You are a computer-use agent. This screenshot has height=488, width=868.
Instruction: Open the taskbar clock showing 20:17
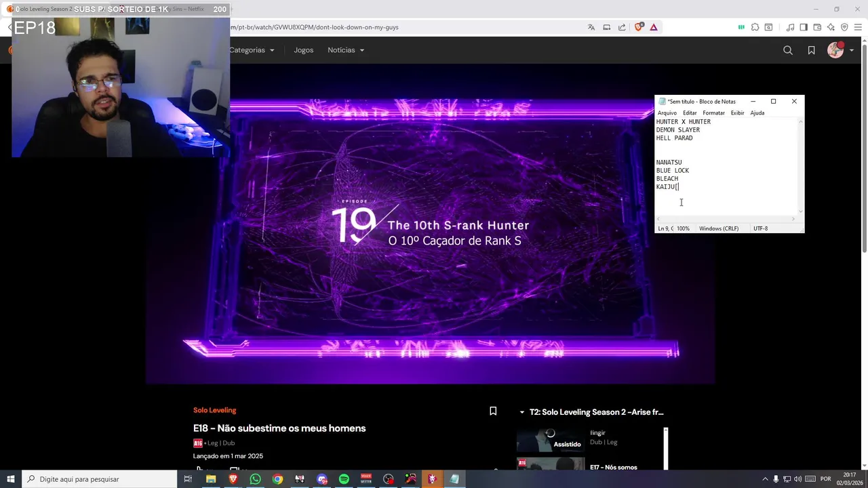click(x=850, y=479)
